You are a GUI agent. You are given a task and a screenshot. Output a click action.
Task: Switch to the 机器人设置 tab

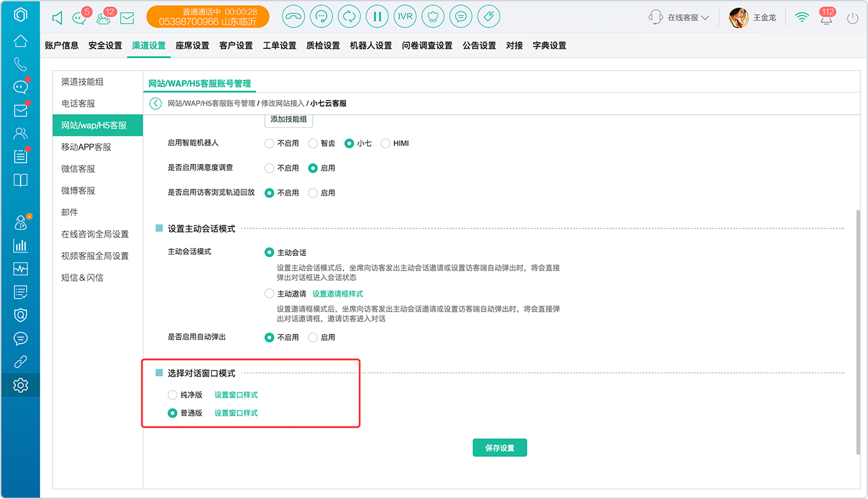[371, 45]
